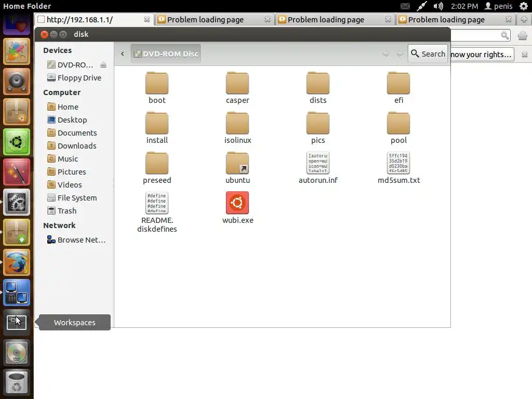The height and width of the screenshot is (399, 532).
Task: Open a new browser tab
Action: (524, 19)
